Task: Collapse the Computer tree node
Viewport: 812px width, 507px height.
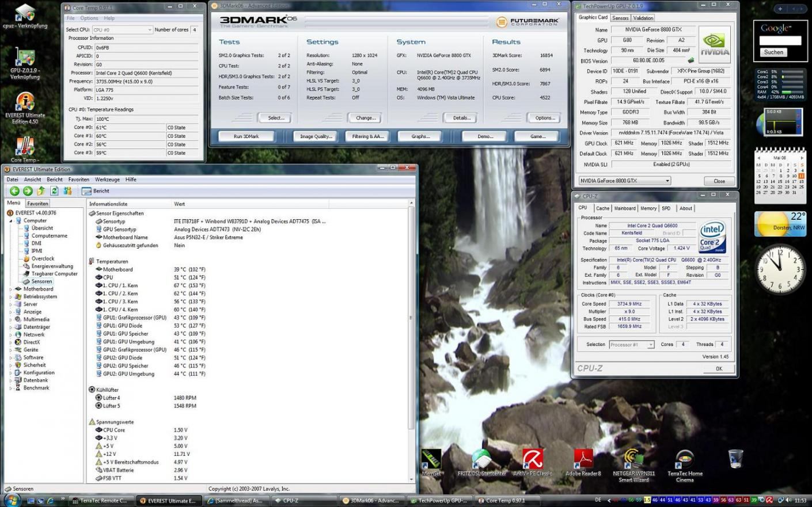Action: click(11, 220)
